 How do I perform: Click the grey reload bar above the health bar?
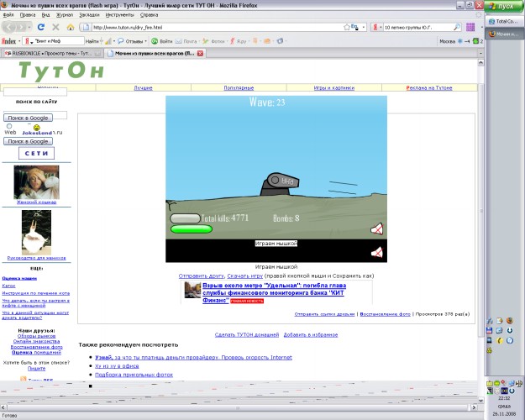(x=185, y=218)
